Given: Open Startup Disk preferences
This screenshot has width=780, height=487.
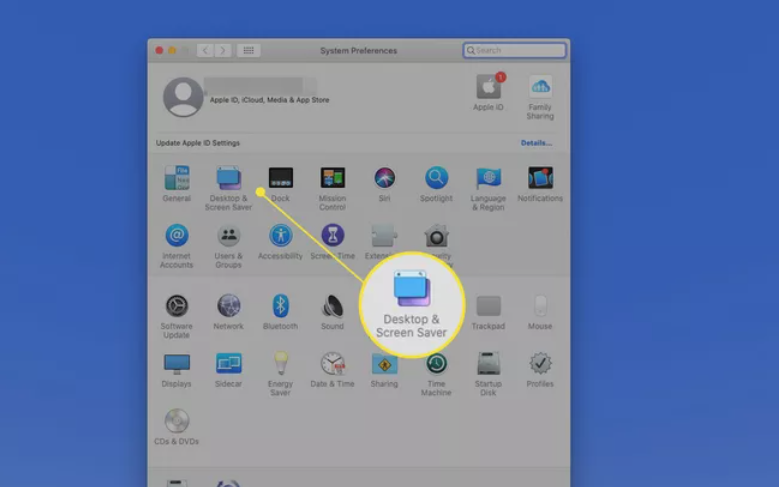Looking at the screenshot, I should coord(488,374).
